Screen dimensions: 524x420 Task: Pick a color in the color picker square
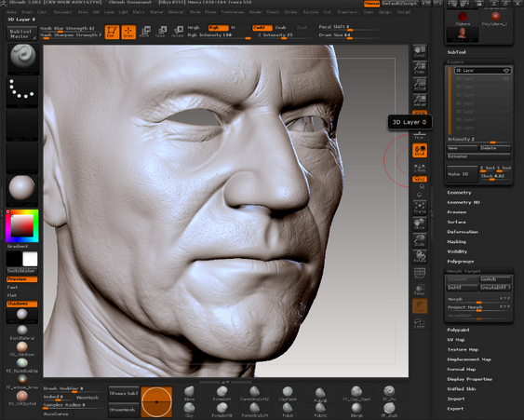pyautogui.click(x=22, y=225)
